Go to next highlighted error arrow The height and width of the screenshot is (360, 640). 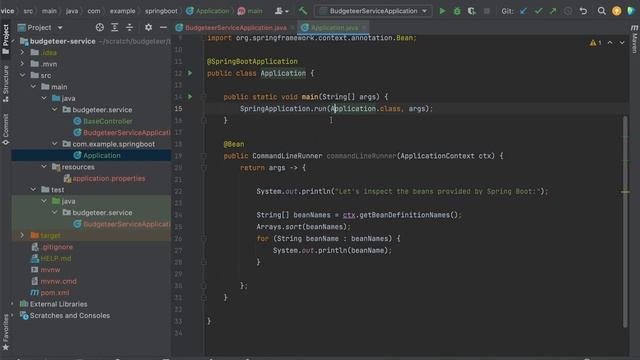pyautogui.click(x=622, y=42)
